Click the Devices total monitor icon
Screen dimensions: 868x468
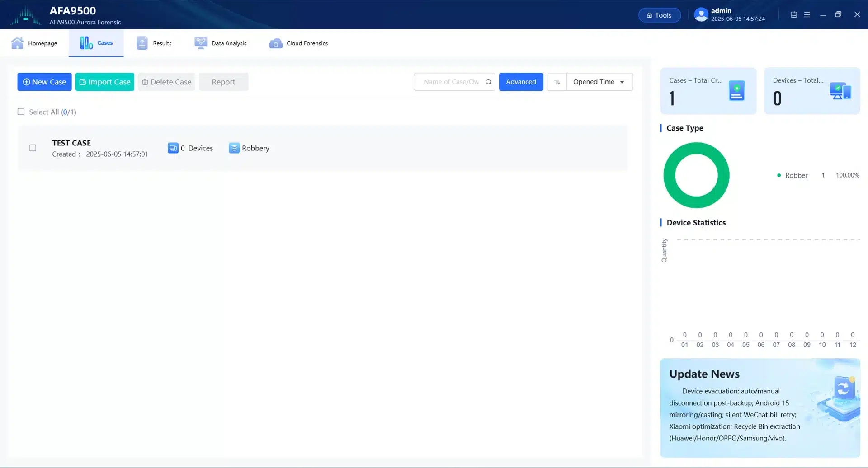point(840,91)
